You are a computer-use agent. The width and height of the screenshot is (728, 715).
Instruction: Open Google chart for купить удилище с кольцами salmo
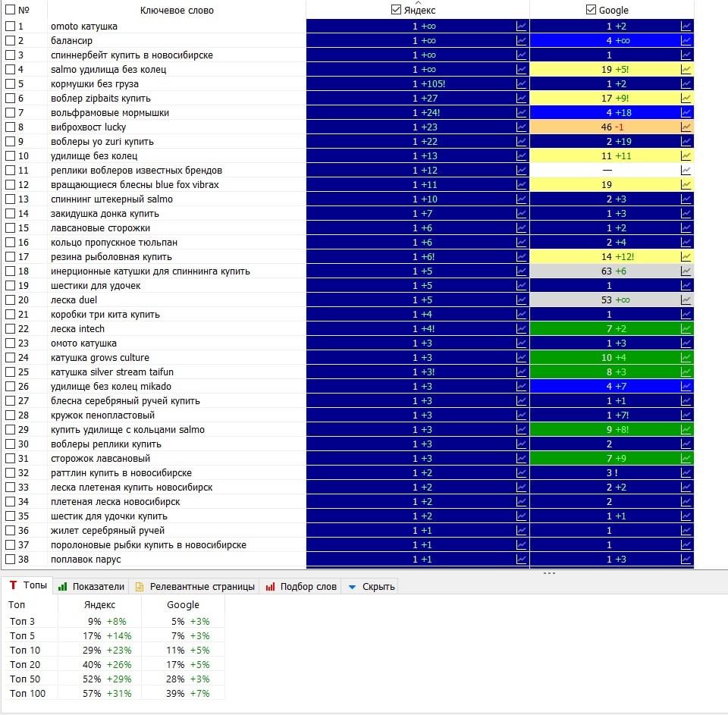tap(686, 429)
